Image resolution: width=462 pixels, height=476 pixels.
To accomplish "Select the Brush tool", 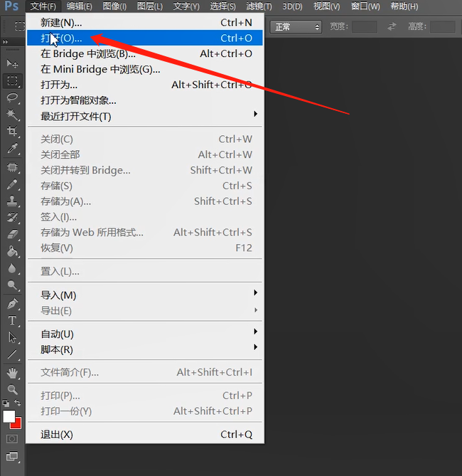I will point(12,184).
